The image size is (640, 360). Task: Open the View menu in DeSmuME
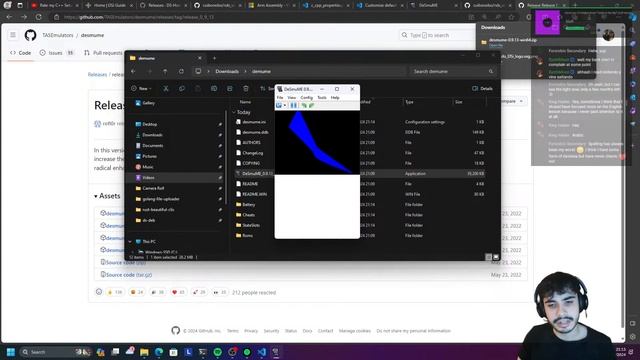tap(291, 98)
